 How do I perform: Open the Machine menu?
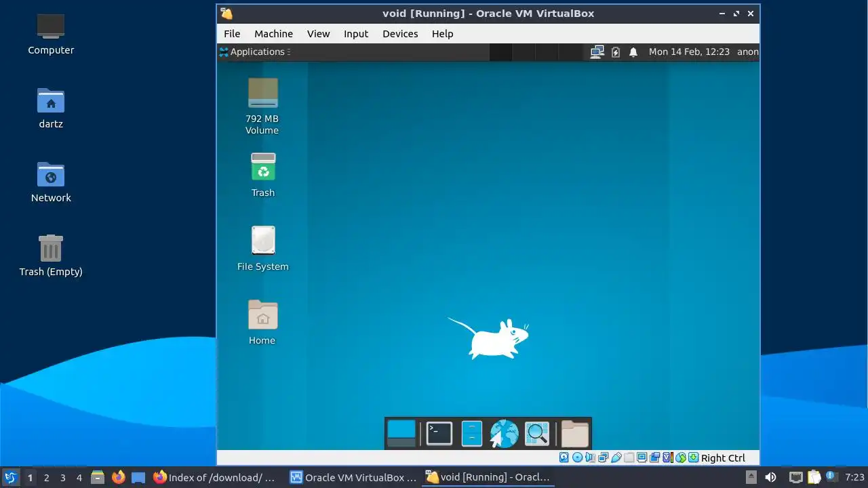click(273, 34)
